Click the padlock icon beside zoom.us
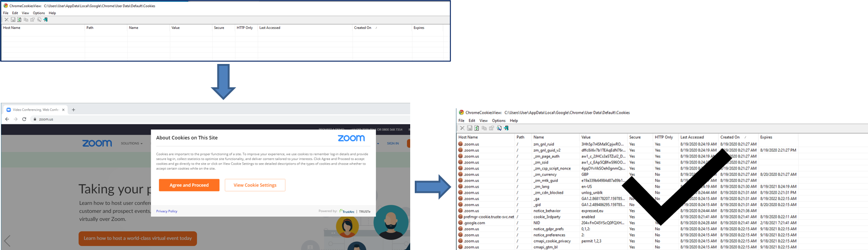The width and height of the screenshot is (868, 250). (35, 119)
